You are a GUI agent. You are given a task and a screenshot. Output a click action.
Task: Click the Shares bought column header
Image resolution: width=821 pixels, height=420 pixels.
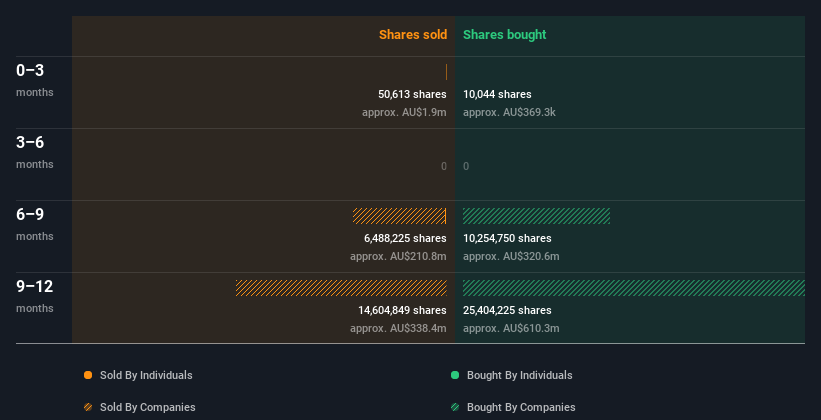(504, 35)
